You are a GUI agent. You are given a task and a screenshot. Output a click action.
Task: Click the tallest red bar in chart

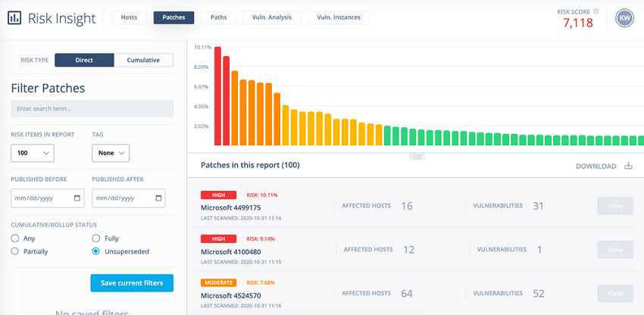coord(217,96)
